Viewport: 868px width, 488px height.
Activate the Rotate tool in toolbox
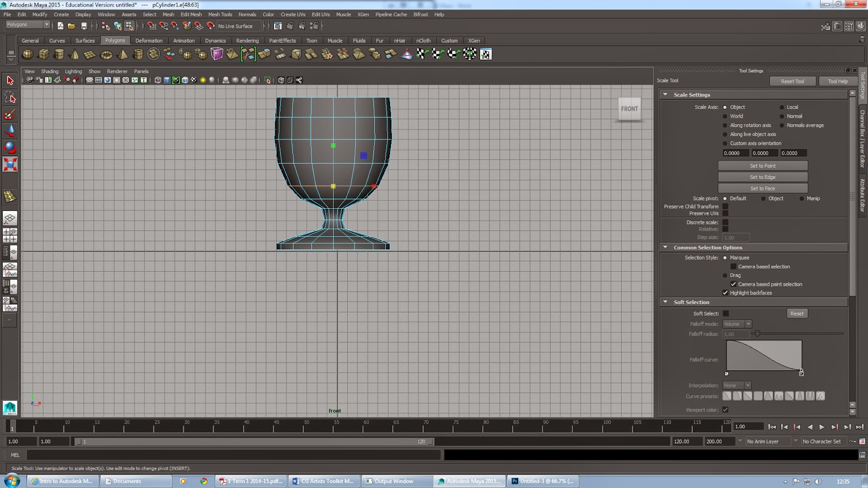[10, 147]
